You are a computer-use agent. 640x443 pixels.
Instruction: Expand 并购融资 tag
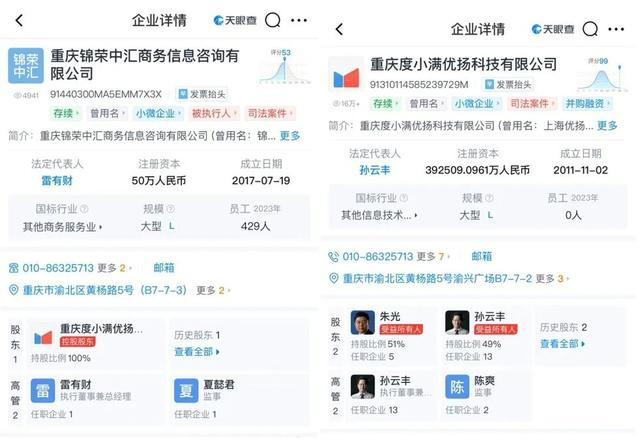click(x=587, y=104)
